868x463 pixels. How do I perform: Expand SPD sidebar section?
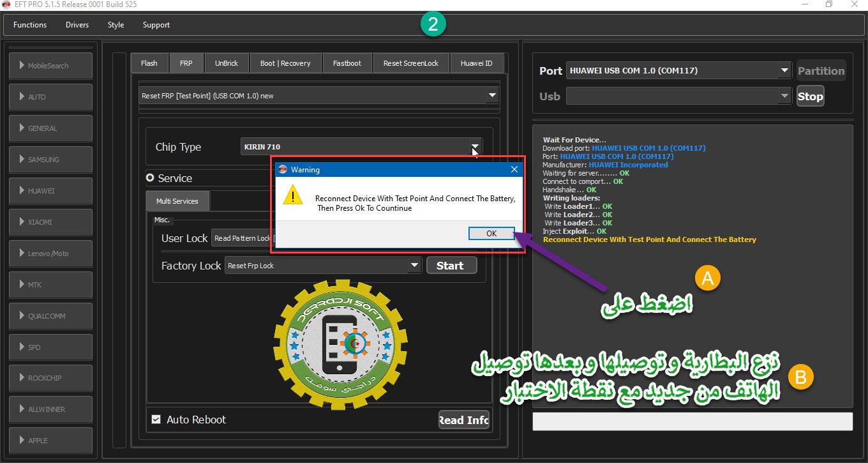tap(50, 347)
